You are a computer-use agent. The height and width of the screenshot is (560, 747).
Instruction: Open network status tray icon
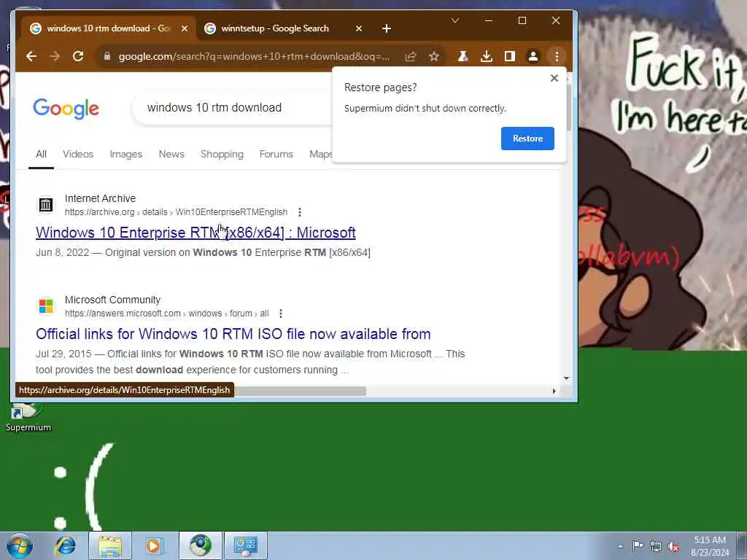(656, 546)
